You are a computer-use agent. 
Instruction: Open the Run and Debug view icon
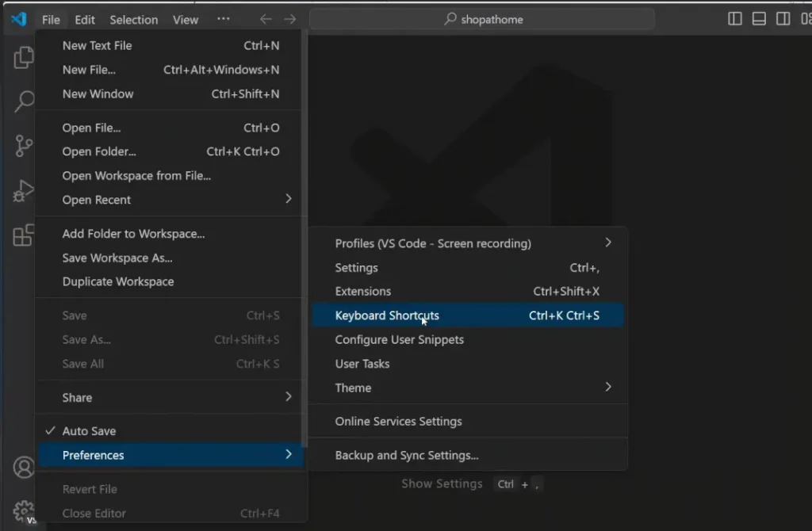24,191
